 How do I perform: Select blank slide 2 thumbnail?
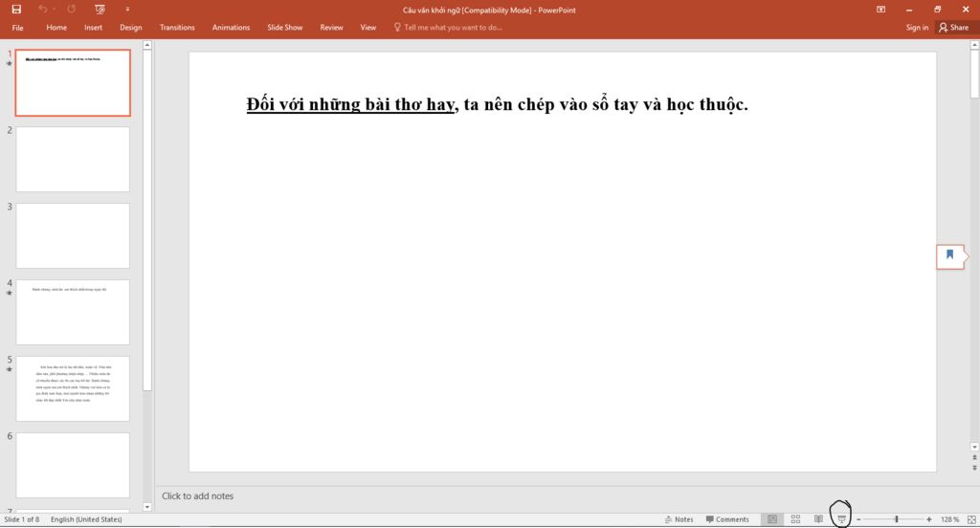[x=73, y=160]
